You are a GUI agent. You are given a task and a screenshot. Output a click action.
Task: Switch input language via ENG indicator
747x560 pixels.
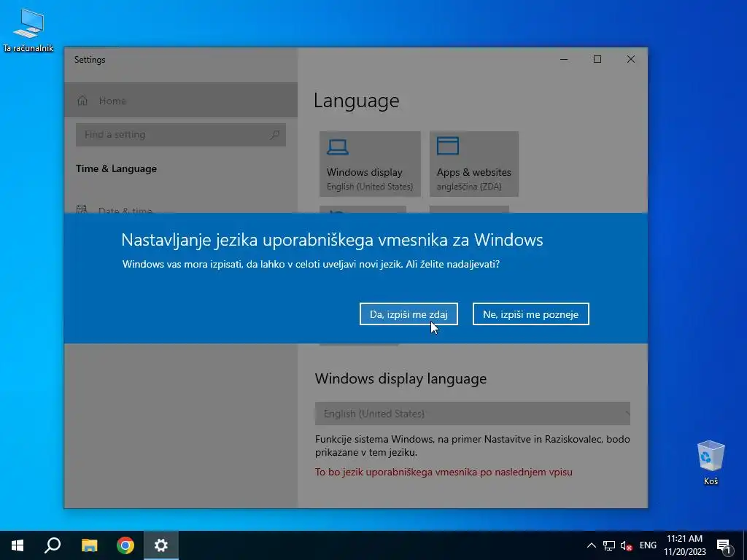tap(648, 545)
